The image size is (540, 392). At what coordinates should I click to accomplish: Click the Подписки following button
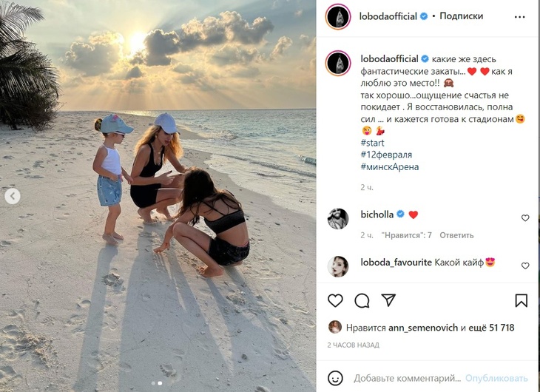tap(461, 16)
